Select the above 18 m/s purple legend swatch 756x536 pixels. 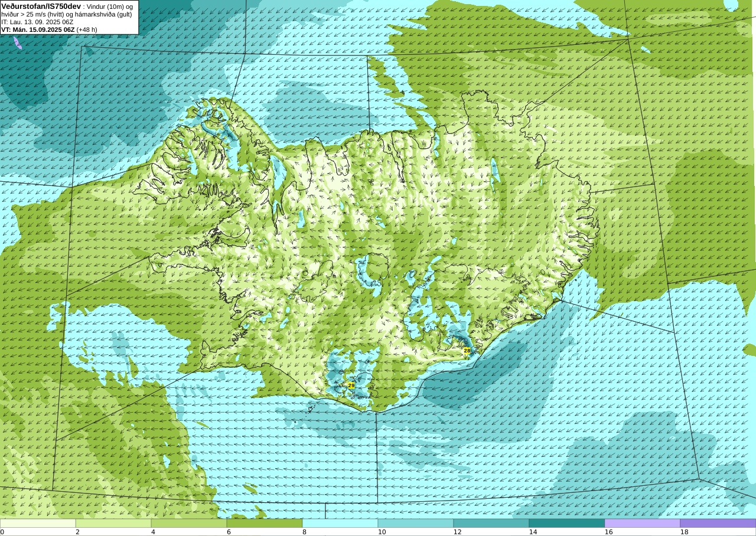click(x=718, y=523)
